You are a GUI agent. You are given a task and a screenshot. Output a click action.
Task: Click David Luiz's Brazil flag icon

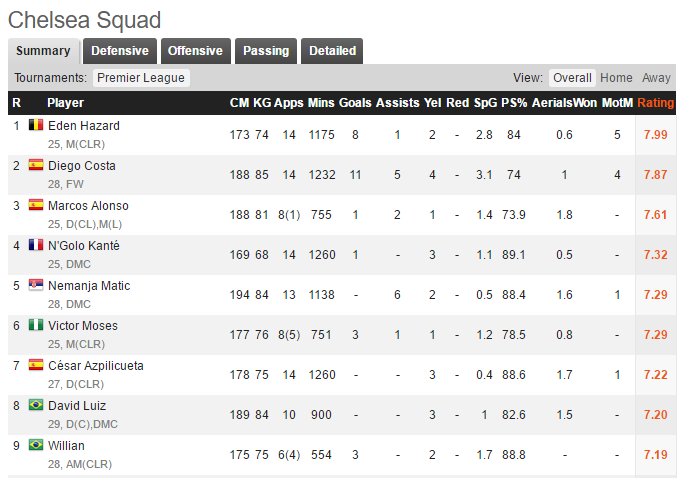[x=36, y=405]
